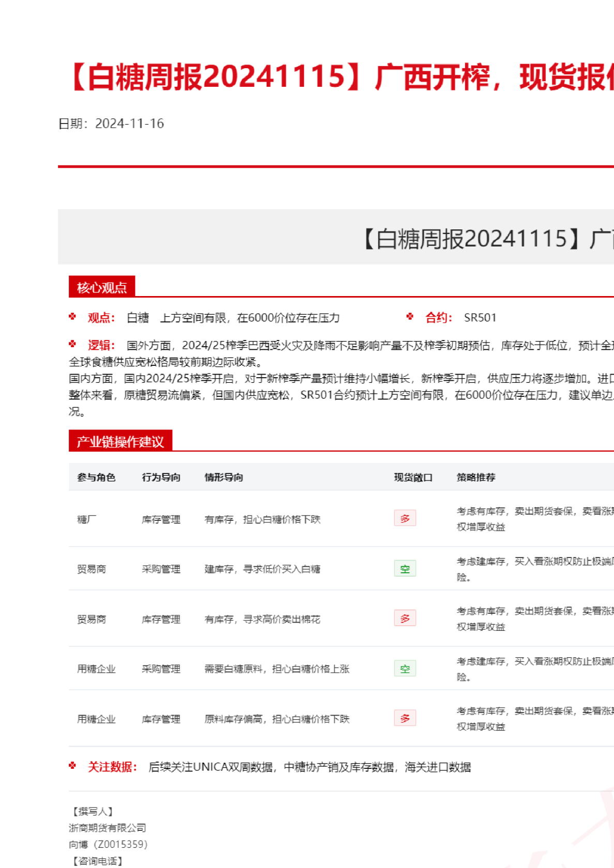This screenshot has height=868, width=614.
Task: Click the 参与角色 column header
Action: click(96, 477)
